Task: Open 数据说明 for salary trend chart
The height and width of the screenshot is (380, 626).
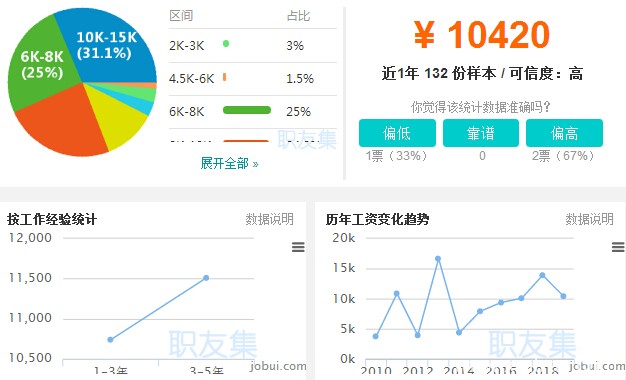Action: click(x=589, y=219)
